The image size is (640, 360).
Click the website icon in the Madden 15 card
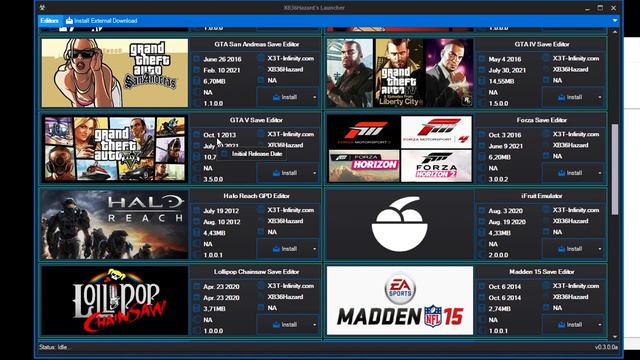[547, 286]
